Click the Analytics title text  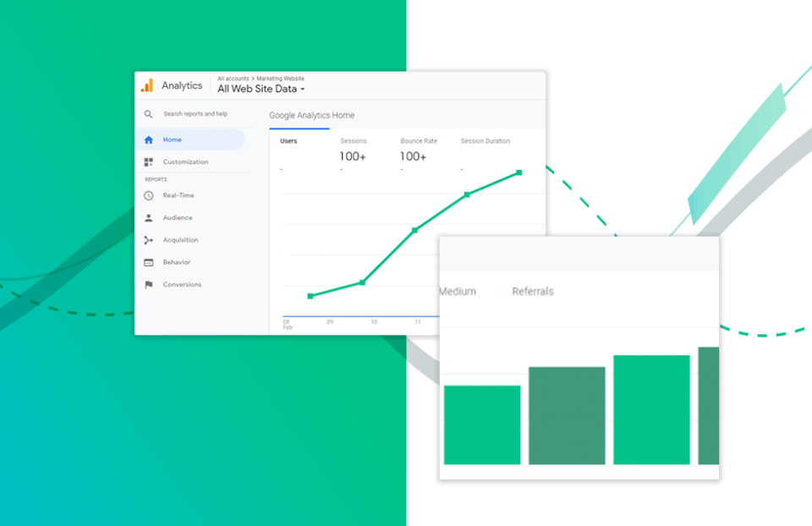(182, 85)
